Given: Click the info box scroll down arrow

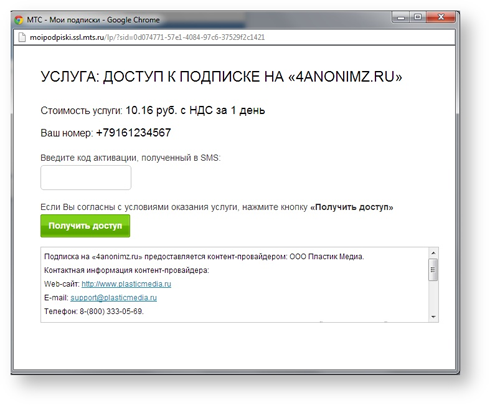Looking at the screenshot, I should [433, 317].
